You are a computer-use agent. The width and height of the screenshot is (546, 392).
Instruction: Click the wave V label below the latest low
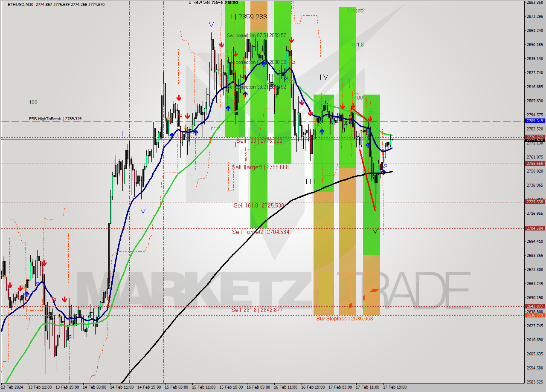coord(375,231)
